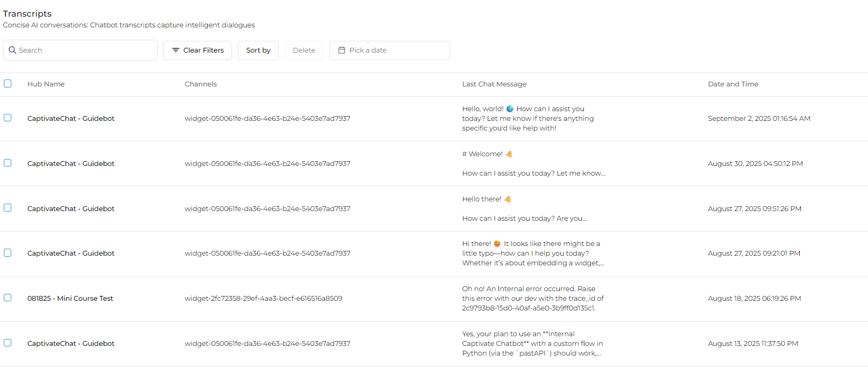Screen dimensions: 868x369
Task: Open the 081825 - Mini Course Test hub name
Action: [x=70, y=299]
